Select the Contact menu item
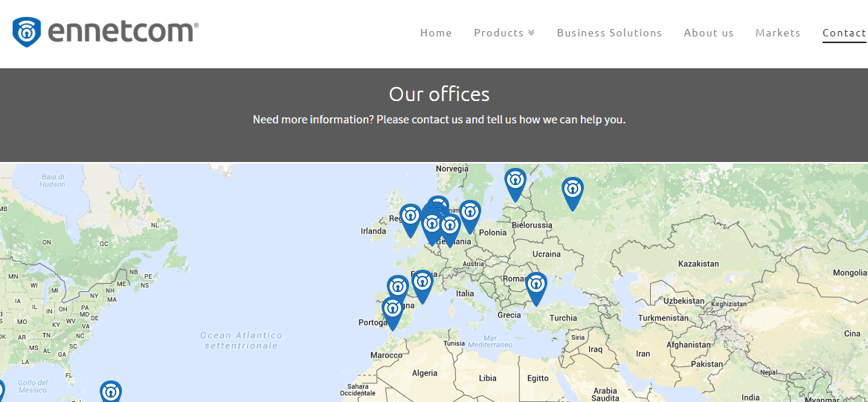Image resolution: width=868 pixels, height=402 pixels. point(844,33)
